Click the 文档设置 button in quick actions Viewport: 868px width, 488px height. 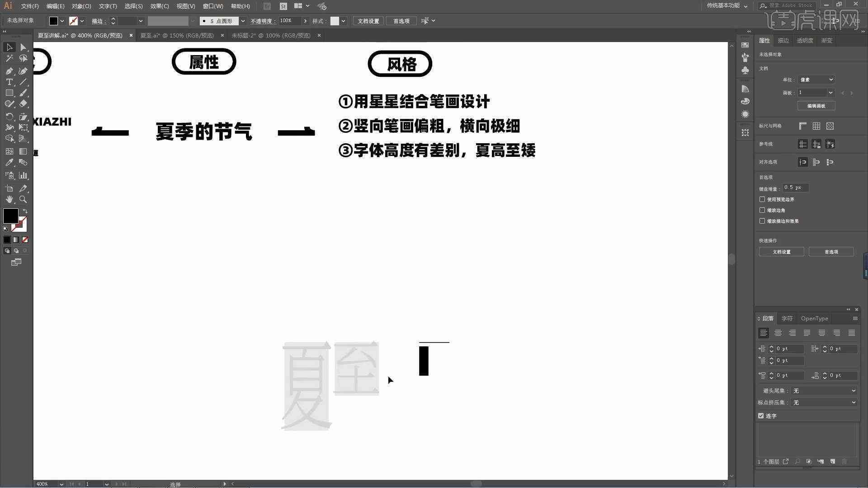pos(782,251)
